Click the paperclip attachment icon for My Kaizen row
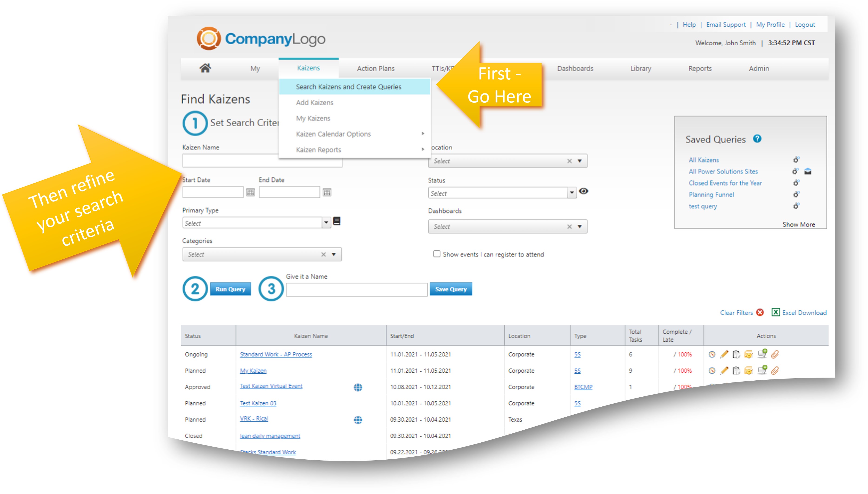Viewport: 868px width, 494px height. (774, 370)
